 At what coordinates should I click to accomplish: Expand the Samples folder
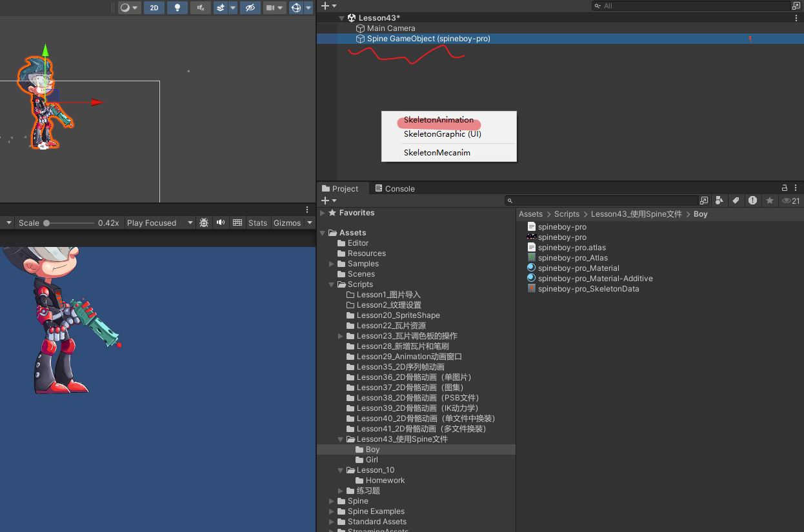point(332,264)
